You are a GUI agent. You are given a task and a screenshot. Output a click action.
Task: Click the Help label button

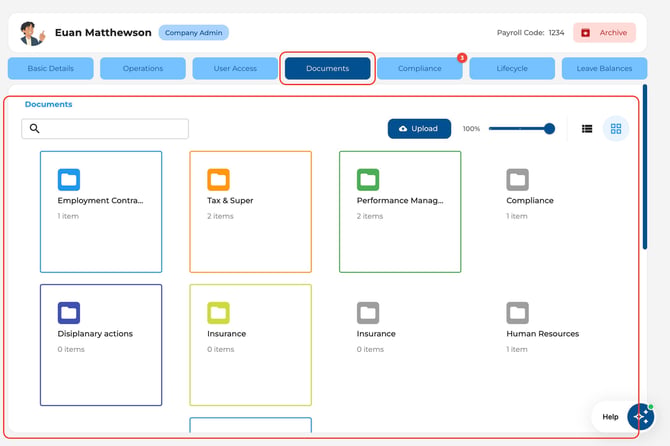[610, 417]
